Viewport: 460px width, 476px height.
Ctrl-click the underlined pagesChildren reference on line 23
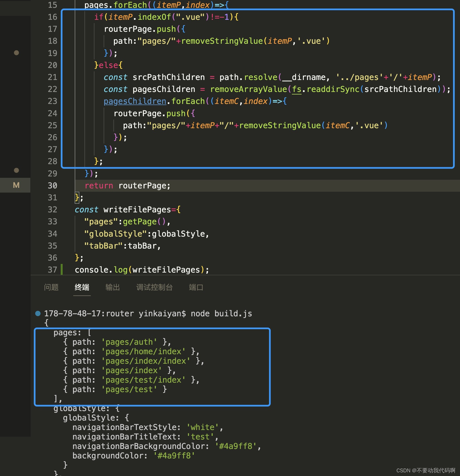pyautogui.click(x=135, y=101)
